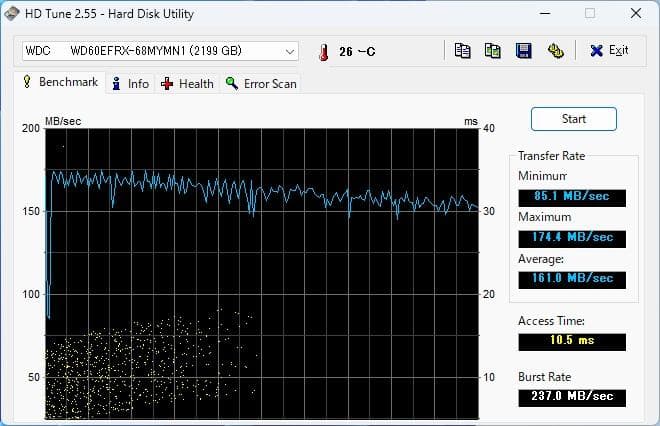This screenshot has width=660, height=426.
Task: Click the Exit button
Action: (609, 51)
